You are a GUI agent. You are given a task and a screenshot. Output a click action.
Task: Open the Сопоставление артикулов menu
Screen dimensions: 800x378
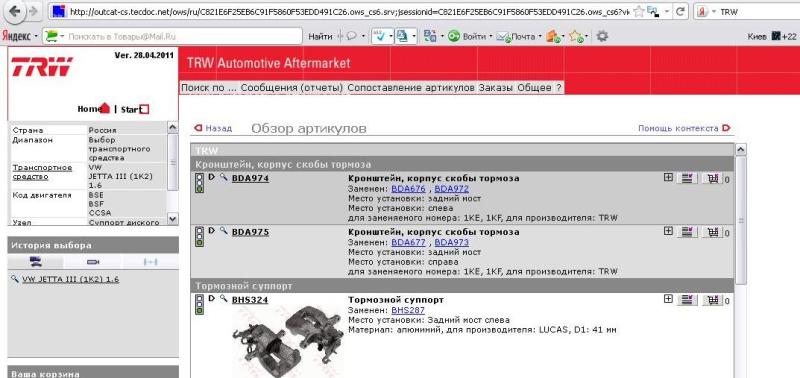click(411, 88)
